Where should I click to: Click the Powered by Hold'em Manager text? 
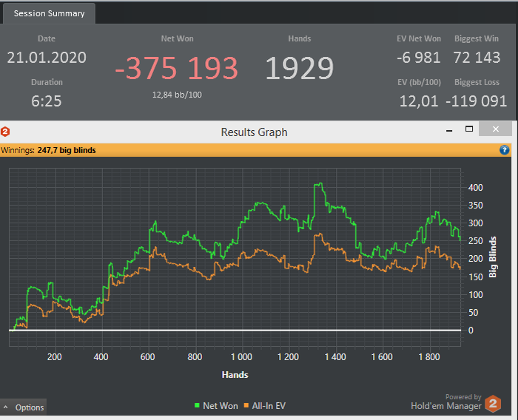446,402
